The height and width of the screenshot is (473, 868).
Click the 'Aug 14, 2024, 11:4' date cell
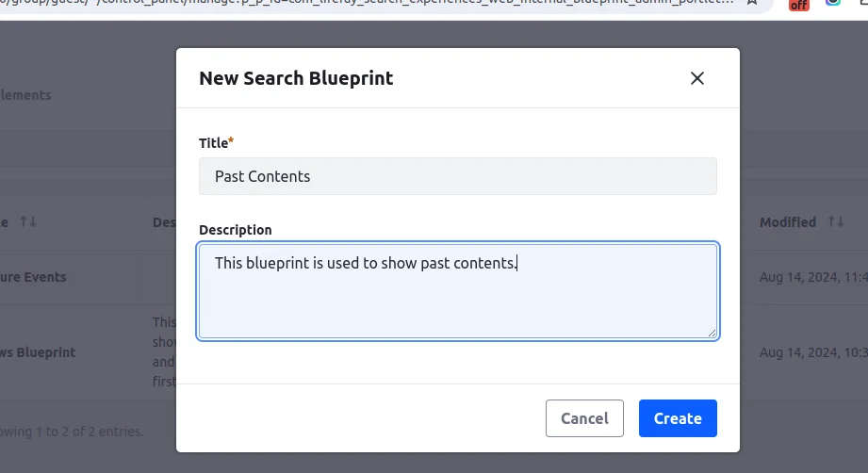[x=813, y=277]
